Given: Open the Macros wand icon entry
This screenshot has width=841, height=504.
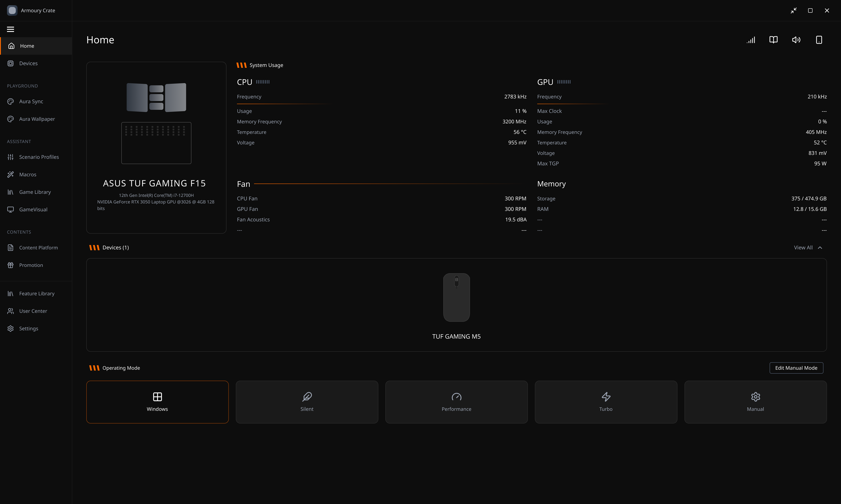Looking at the screenshot, I should (28, 175).
